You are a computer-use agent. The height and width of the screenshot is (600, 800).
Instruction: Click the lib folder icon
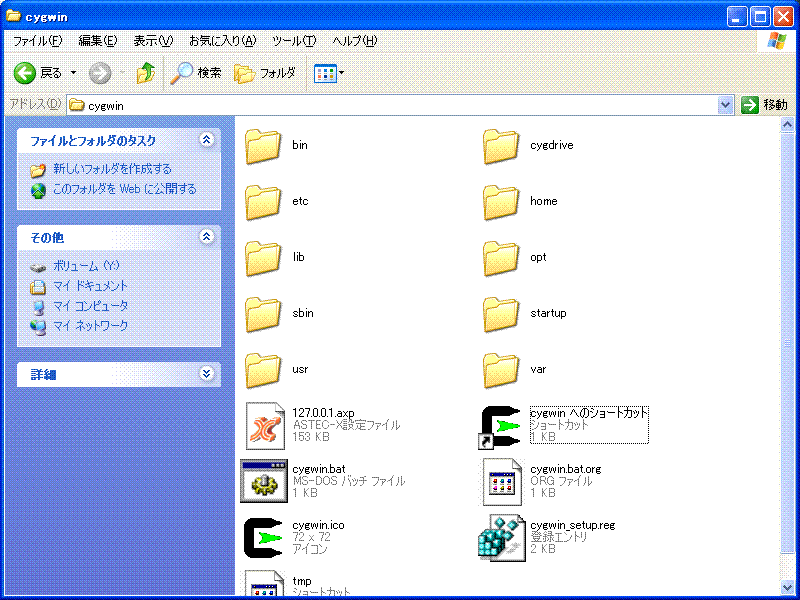click(x=263, y=259)
